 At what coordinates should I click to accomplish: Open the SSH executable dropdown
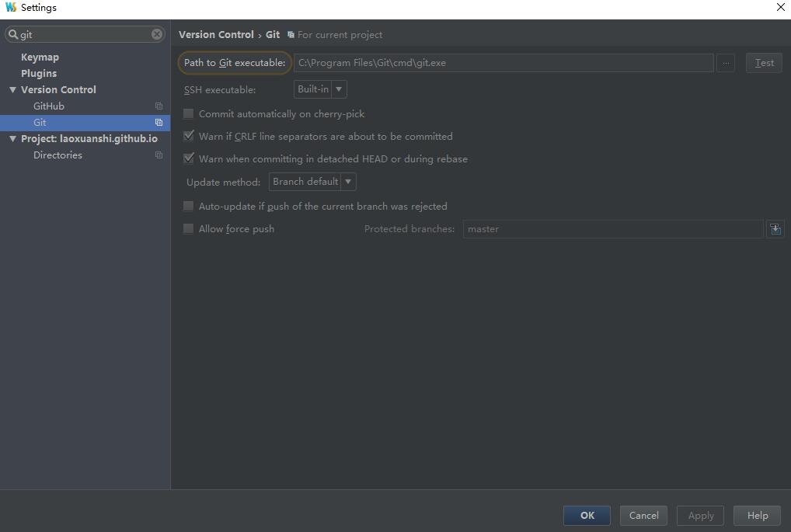click(320, 89)
